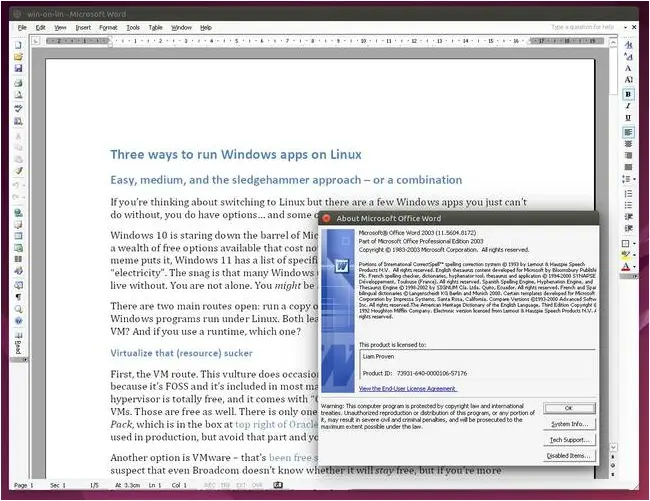Toggle Show/Hide paragraph marks icon

click(18, 297)
